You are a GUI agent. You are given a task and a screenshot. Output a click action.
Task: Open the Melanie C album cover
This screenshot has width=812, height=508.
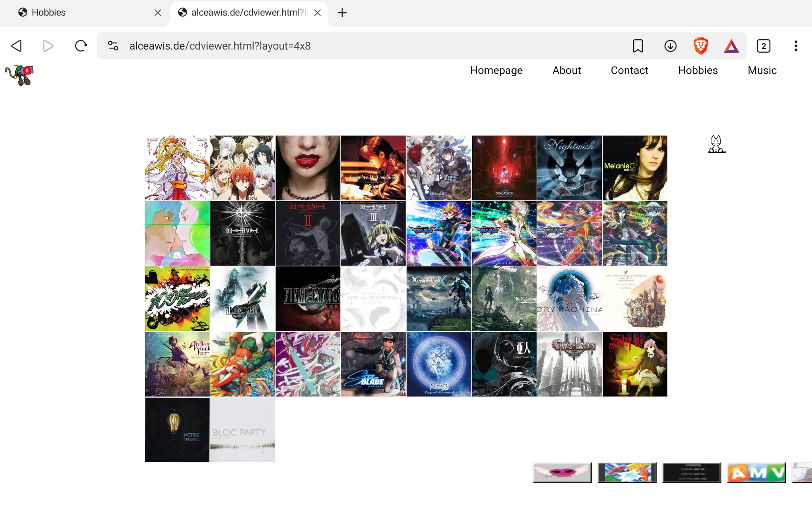tap(635, 168)
